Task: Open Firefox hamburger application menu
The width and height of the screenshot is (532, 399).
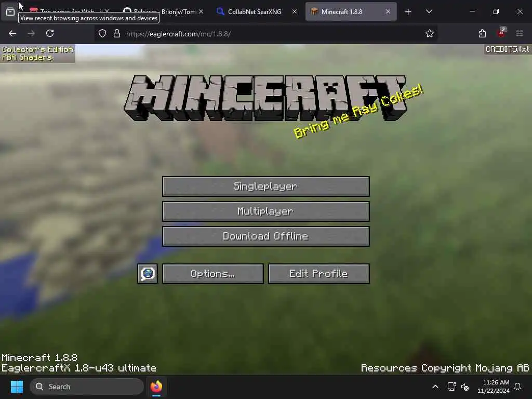Action: click(520, 33)
